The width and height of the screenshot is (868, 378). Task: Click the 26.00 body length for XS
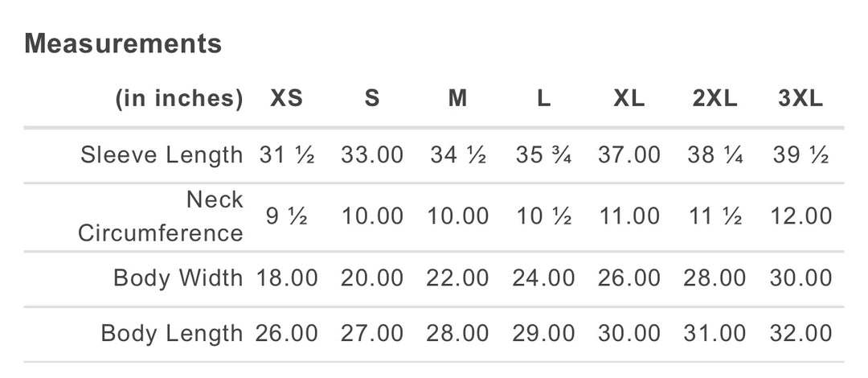click(x=287, y=334)
